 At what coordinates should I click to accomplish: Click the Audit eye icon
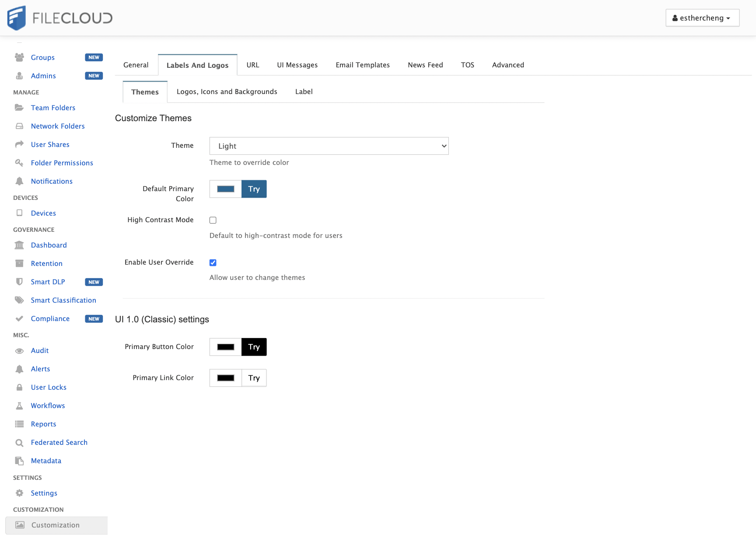pos(19,351)
